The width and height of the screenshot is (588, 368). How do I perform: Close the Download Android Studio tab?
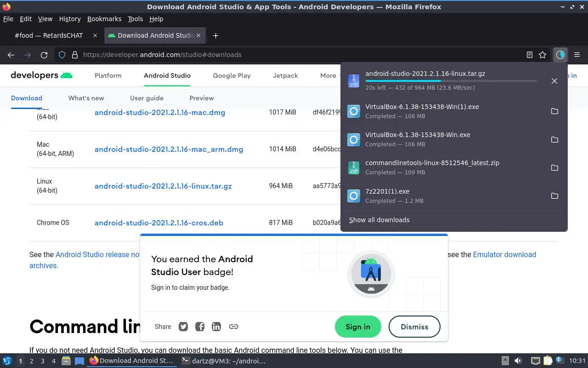click(x=199, y=35)
